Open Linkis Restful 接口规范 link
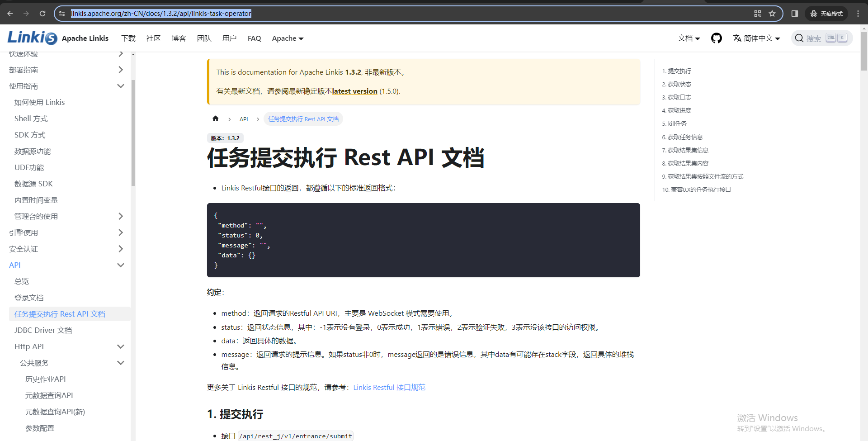This screenshot has width=868, height=441. point(389,387)
